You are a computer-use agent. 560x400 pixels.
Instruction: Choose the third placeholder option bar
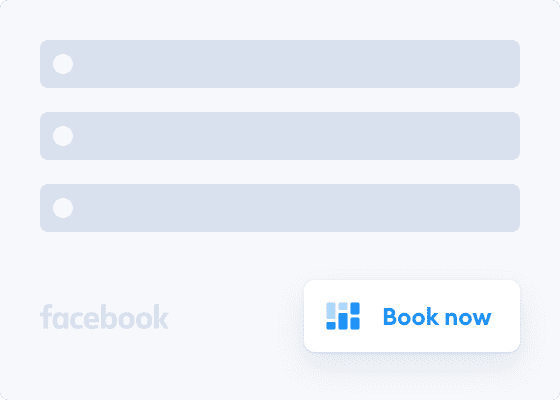[280, 208]
